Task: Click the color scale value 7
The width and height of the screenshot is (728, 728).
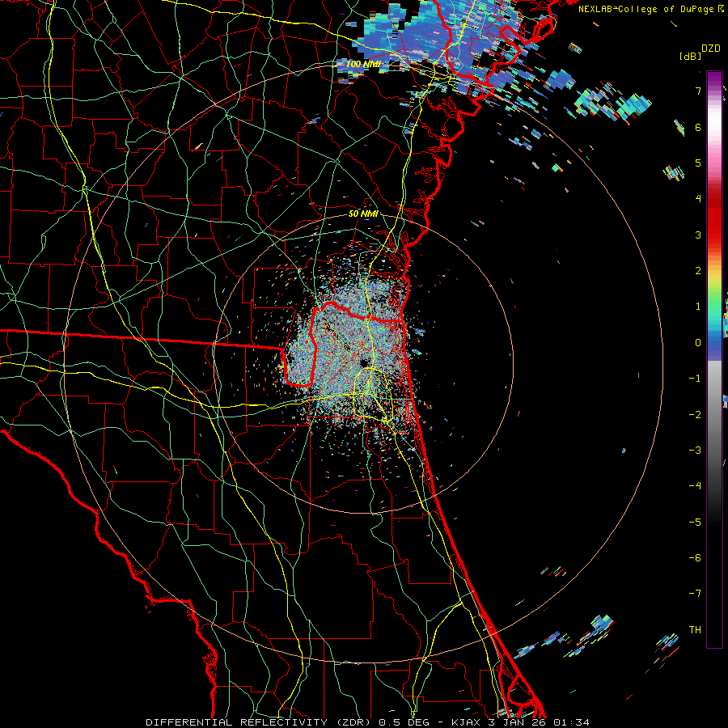Action: [698, 91]
